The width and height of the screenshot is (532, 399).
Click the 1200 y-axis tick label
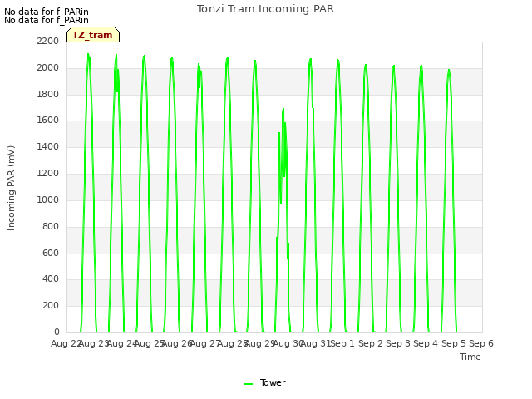(48, 173)
